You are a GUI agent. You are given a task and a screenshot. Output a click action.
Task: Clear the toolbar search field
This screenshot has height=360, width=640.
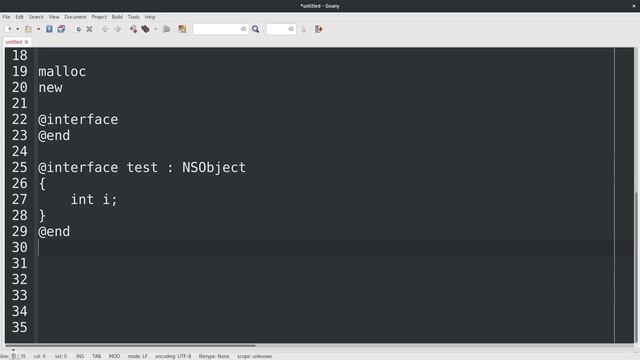pos(244,29)
